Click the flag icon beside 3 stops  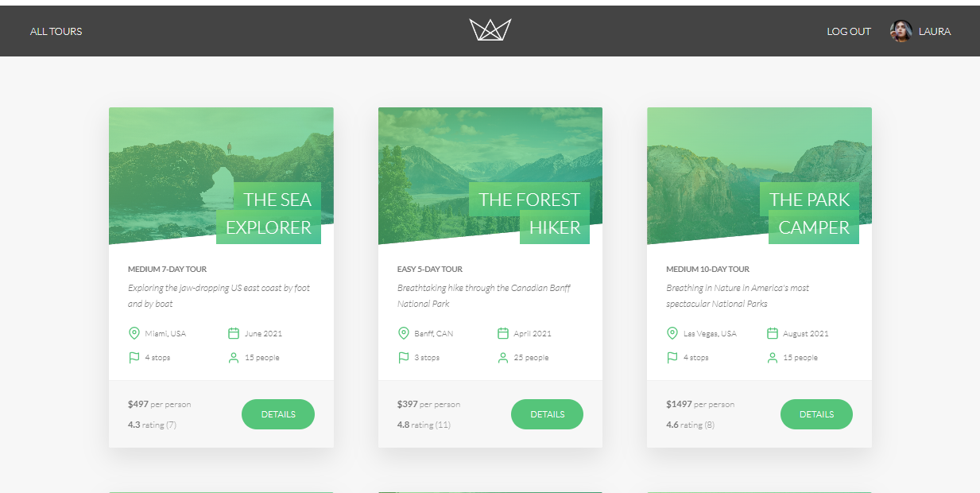(404, 358)
